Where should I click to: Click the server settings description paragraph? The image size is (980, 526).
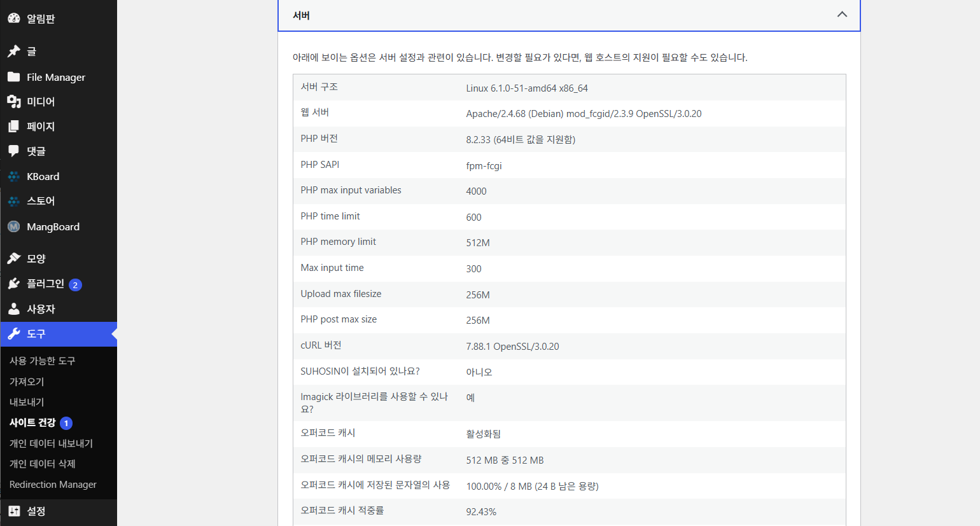pyautogui.click(x=520, y=58)
